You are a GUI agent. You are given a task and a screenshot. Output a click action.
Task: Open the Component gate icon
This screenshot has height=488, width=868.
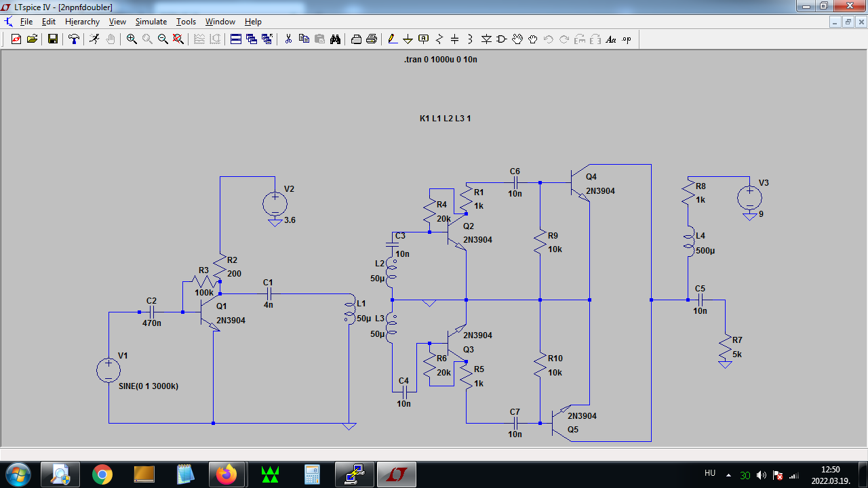point(502,39)
